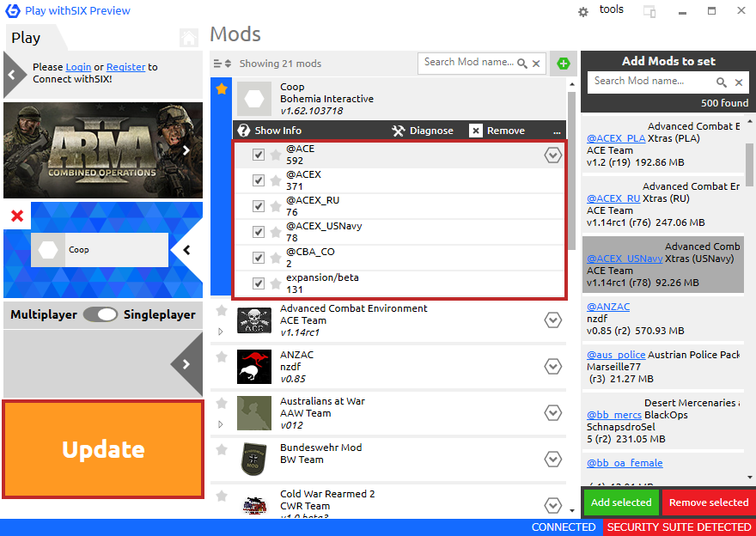This screenshot has height=536, width=756.
Task: Click the arrow on the Arma II banner
Action: point(186,151)
